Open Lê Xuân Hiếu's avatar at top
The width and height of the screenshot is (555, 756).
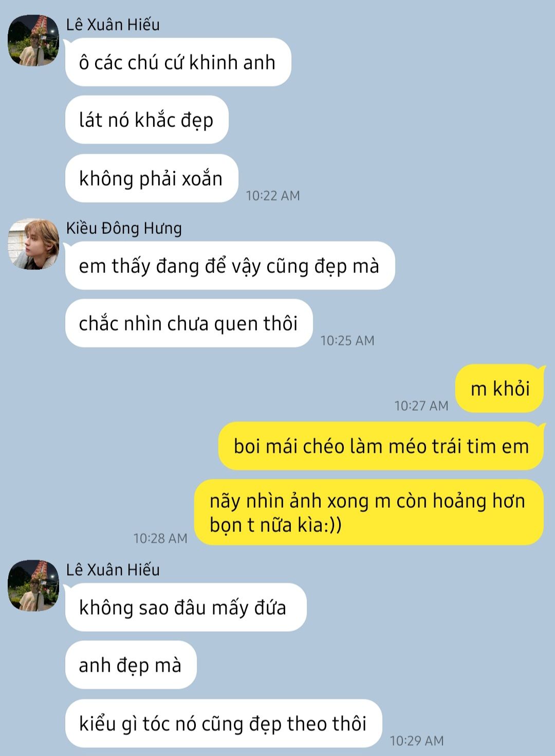pos(33,41)
